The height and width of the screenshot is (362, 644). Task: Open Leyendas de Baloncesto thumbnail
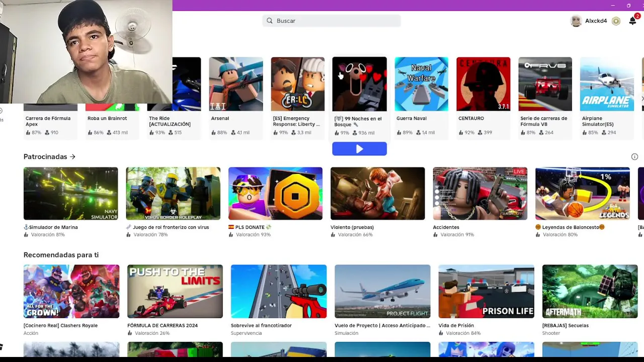click(583, 194)
